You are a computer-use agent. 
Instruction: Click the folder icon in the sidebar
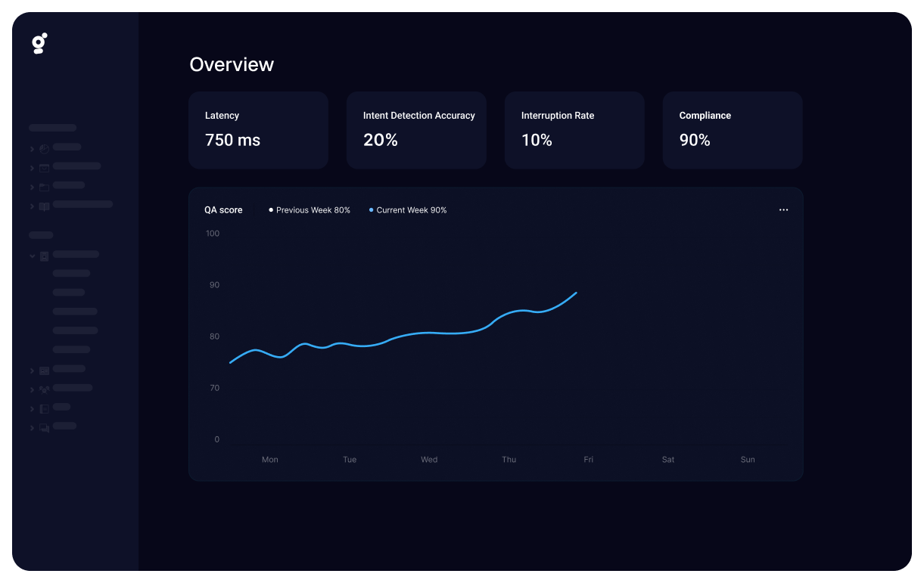point(43,185)
